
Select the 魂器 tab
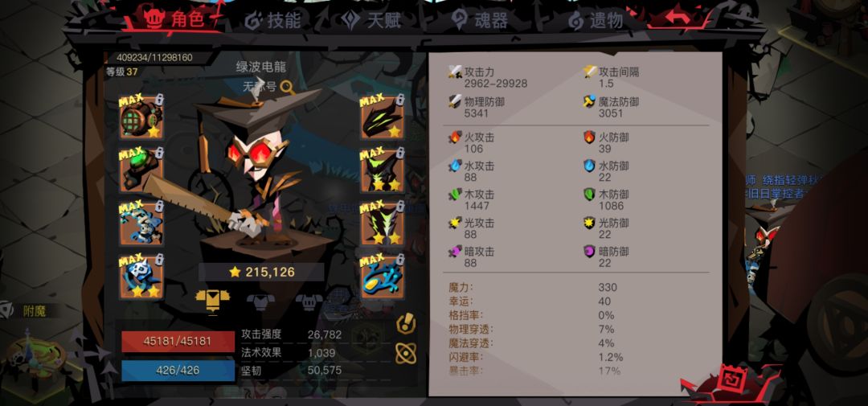tap(480, 20)
